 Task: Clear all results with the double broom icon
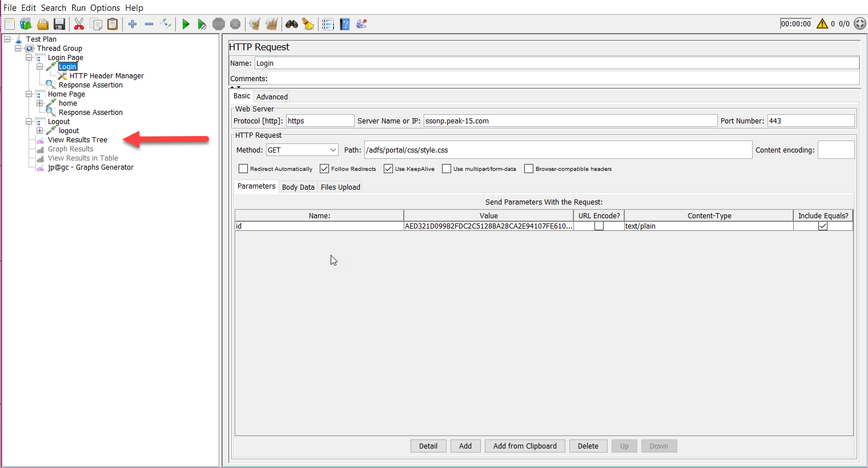click(272, 24)
